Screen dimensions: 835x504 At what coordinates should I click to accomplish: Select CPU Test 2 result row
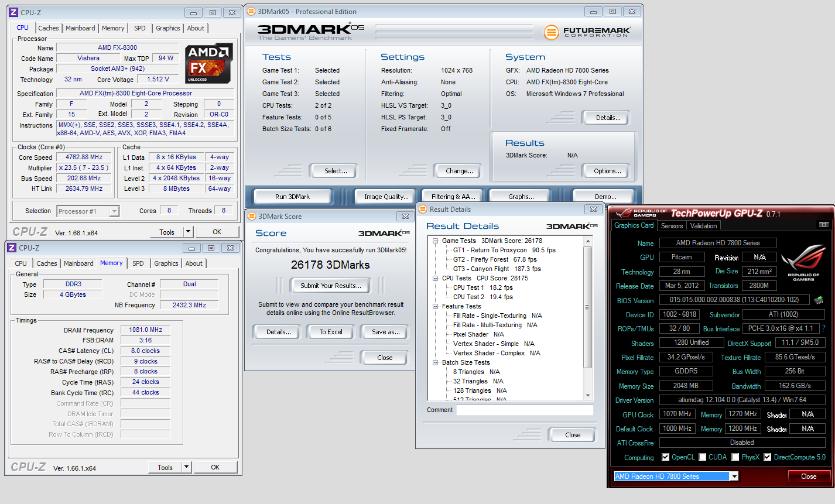[483, 297]
